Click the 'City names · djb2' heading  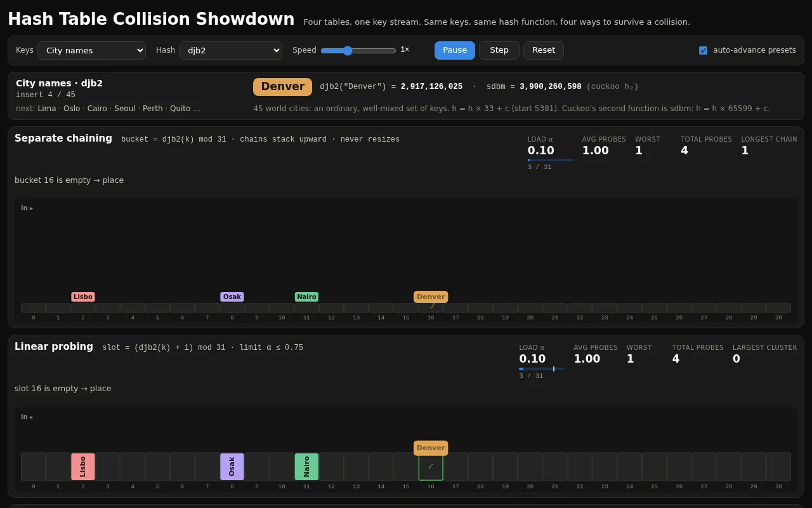click(59, 83)
